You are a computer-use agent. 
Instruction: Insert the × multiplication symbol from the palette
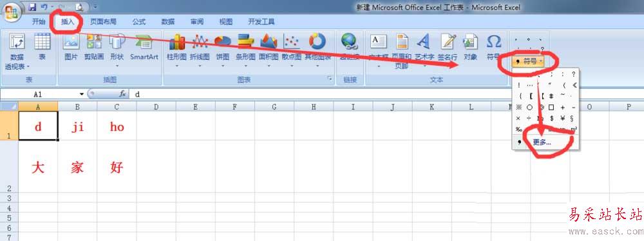518,119
